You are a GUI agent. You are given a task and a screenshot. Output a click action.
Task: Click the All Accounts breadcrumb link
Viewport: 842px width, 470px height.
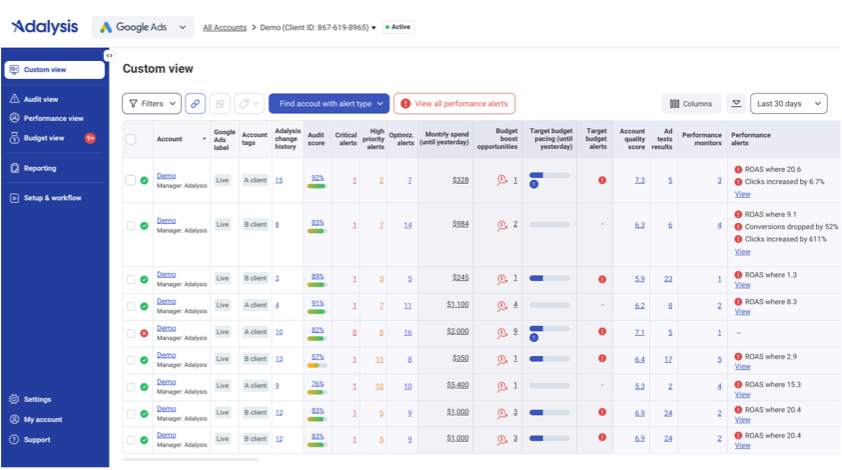[x=225, y=28]
